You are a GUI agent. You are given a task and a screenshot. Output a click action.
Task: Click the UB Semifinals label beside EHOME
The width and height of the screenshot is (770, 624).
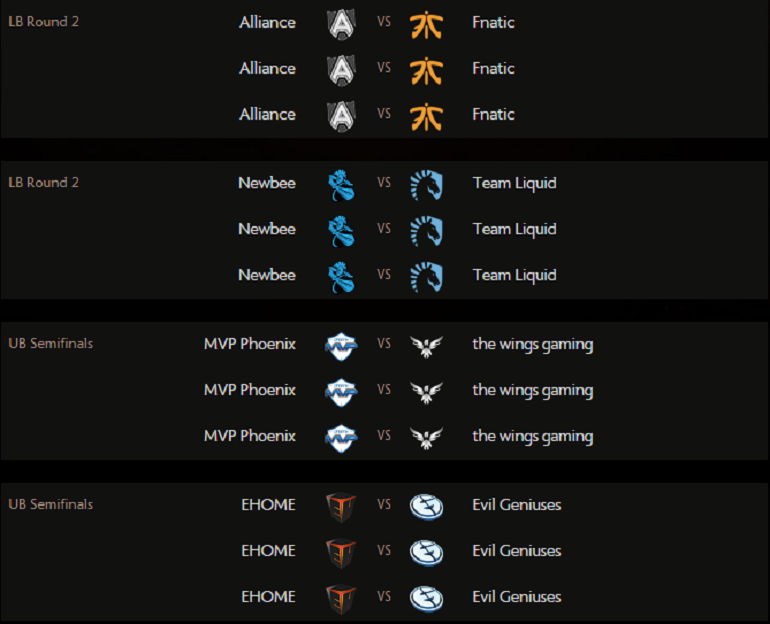51,504
